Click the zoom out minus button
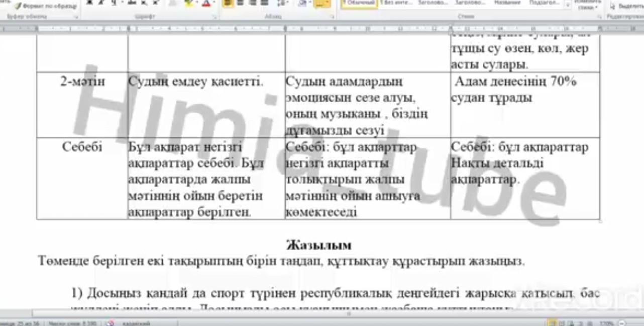This screenshot has width=644, height=326. pyautogui.click(x=623, y=323)
